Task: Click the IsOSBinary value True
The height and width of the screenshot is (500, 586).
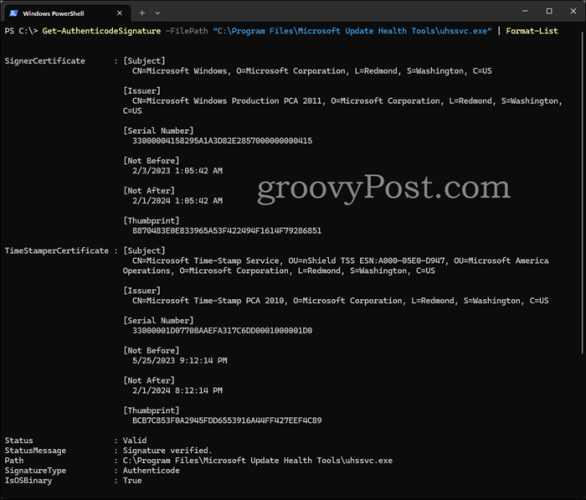Action: pyautogui.click(x=132, y=481)
